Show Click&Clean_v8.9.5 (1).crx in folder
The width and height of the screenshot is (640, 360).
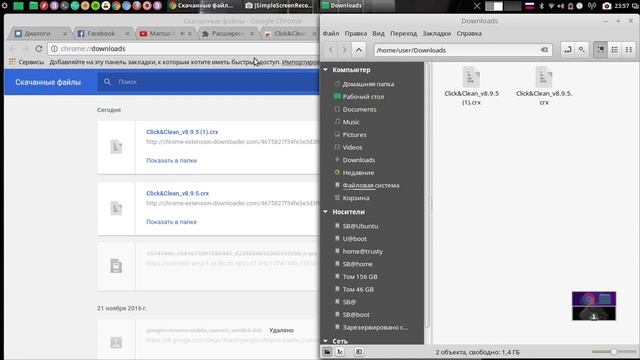[171, 160]
